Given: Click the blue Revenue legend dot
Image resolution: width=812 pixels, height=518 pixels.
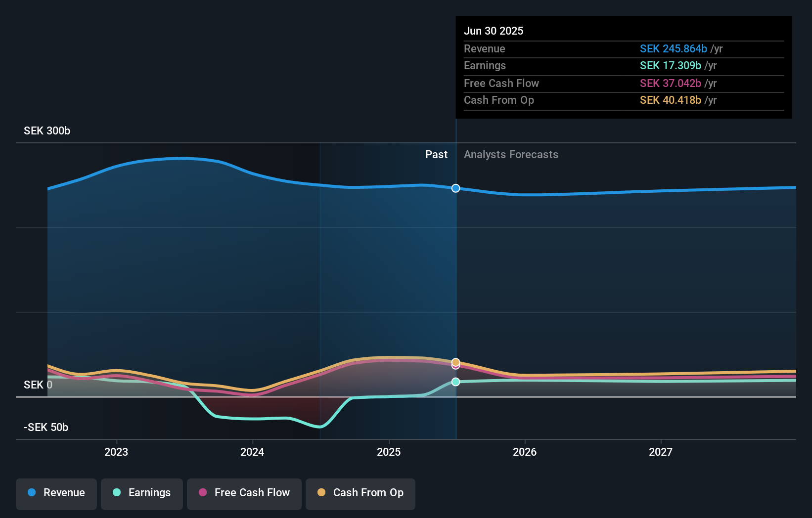Looking at the screenshot, I should click(x=32, y=493).
